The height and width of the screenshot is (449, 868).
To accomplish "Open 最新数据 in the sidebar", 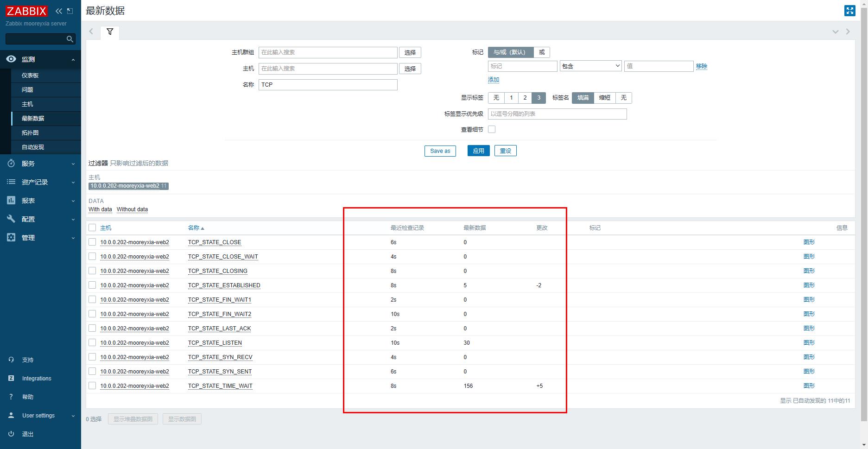I will point(33,118).
